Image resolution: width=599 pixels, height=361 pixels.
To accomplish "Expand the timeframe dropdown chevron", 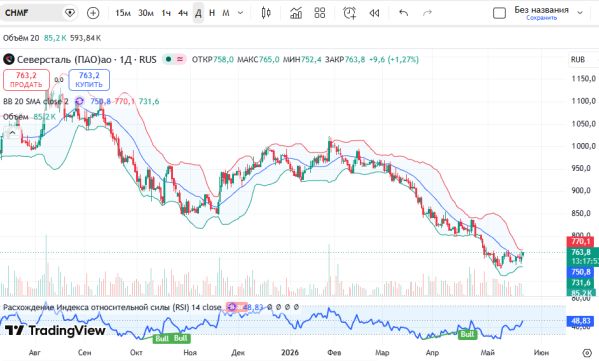I will pyautogui.click(x=240, y=13).
